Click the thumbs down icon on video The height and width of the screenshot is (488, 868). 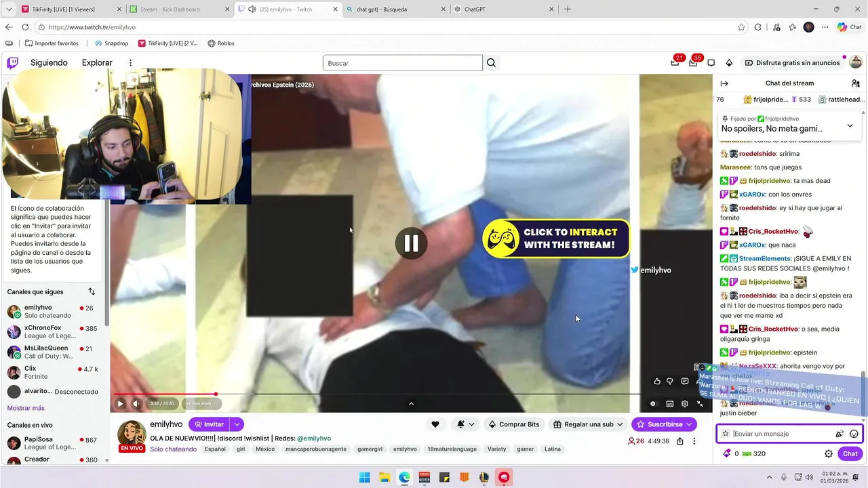670,382
